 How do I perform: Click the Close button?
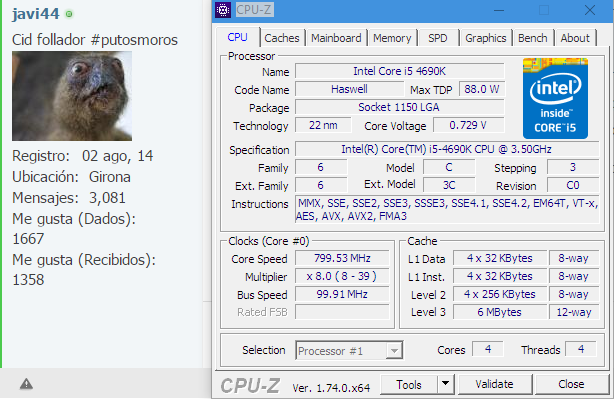tap(571, 384)
